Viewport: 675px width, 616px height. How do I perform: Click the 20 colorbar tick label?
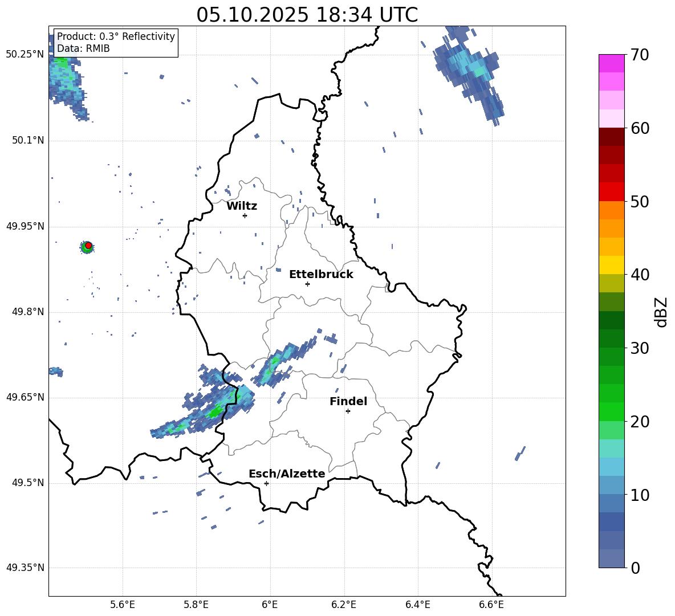pyautogui.click(x=639, y=422)
